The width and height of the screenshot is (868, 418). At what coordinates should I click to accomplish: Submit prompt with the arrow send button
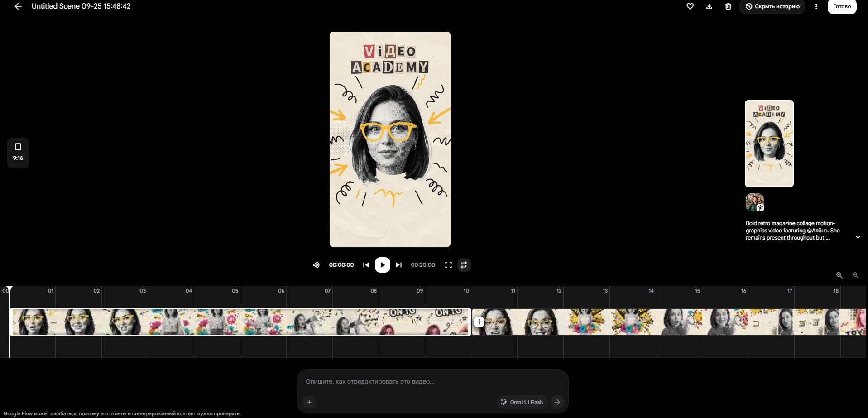(557, 402)
